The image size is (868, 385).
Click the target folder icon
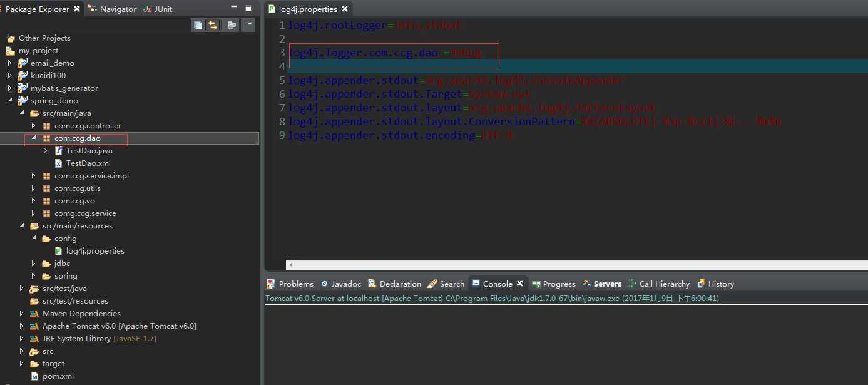coord(34,363)
